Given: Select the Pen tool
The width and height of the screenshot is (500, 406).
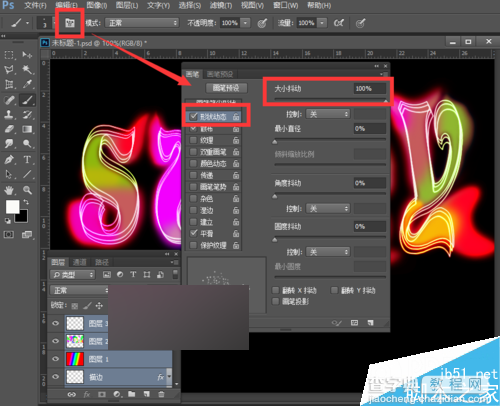Looking at the screenshot, I should tap(9, 159).
